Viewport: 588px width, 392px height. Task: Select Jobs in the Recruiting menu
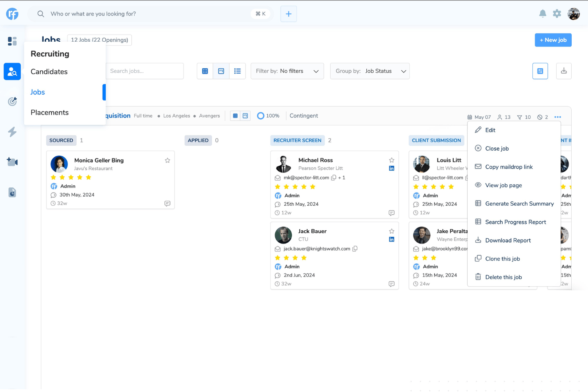pyautogui.click(x=37, y=92)
